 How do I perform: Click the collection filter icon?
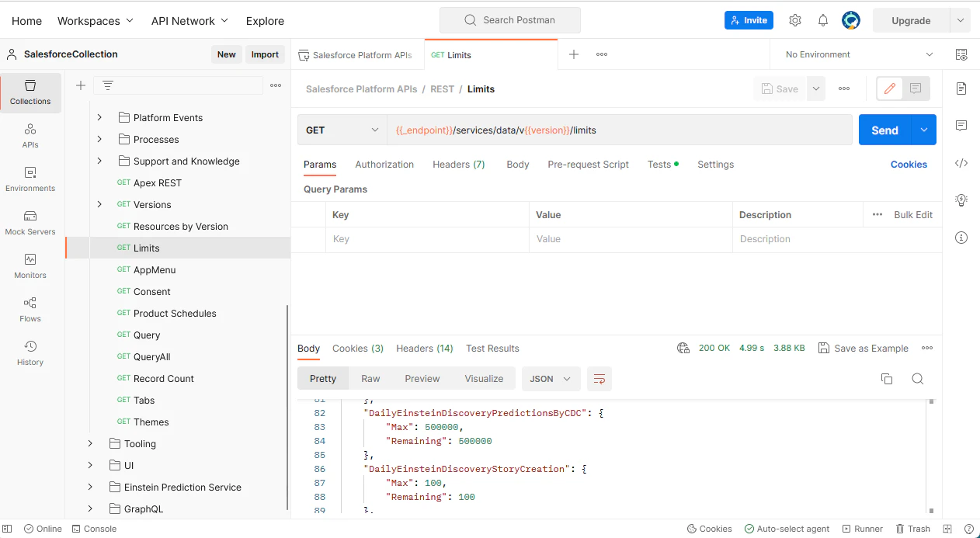click(108, 85)
